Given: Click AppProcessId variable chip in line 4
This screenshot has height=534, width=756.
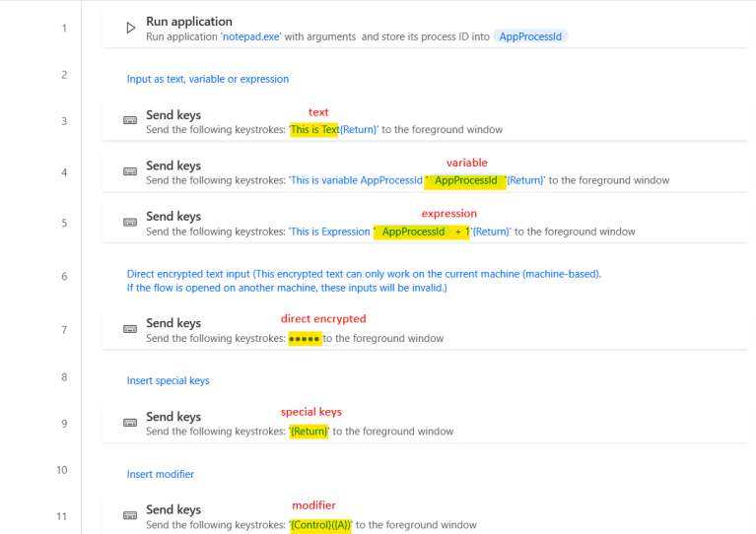Looking at the screenshot, I should pos(465,181).
